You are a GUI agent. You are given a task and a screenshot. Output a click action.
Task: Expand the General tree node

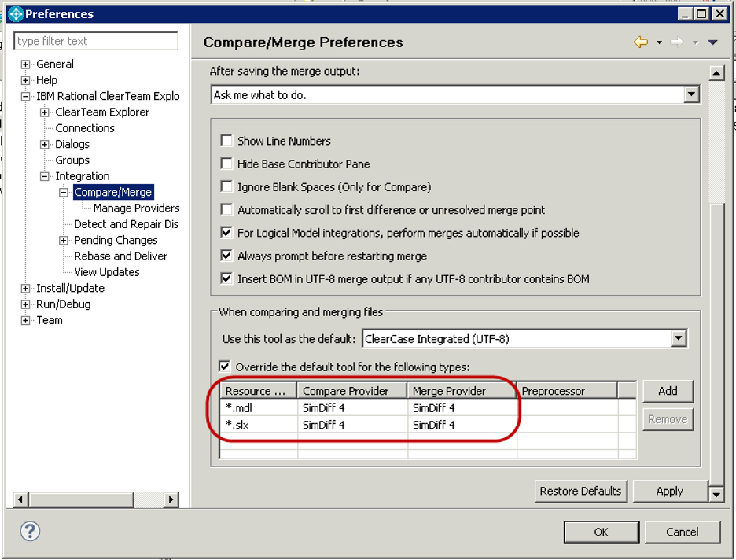25,64
